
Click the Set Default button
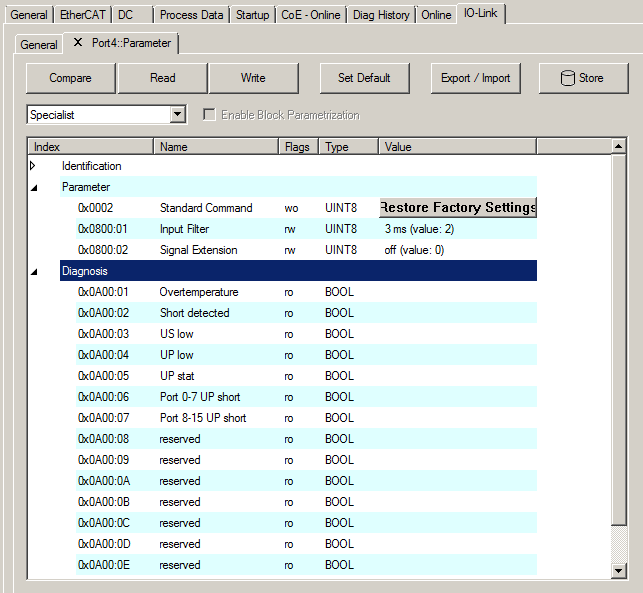[365, 78]
